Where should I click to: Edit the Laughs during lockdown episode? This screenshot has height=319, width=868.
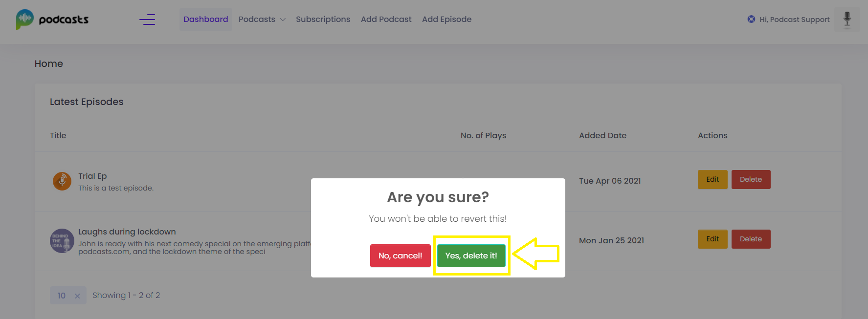pos(712,239)
